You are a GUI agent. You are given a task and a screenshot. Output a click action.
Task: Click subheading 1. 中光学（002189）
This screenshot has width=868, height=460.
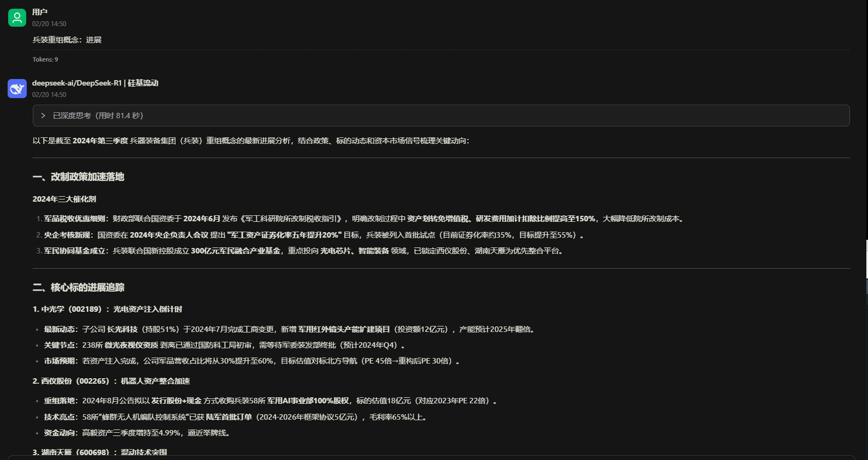(107, 309)
